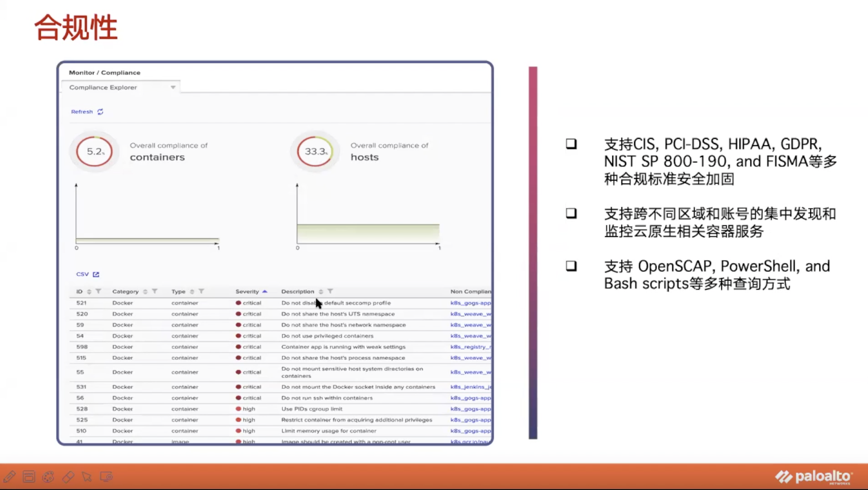Click the Monitor / Compliance tab
Image resolution: width=868 pixels, height=490 pixels.
pyautogui.click(x=104, y=72)
